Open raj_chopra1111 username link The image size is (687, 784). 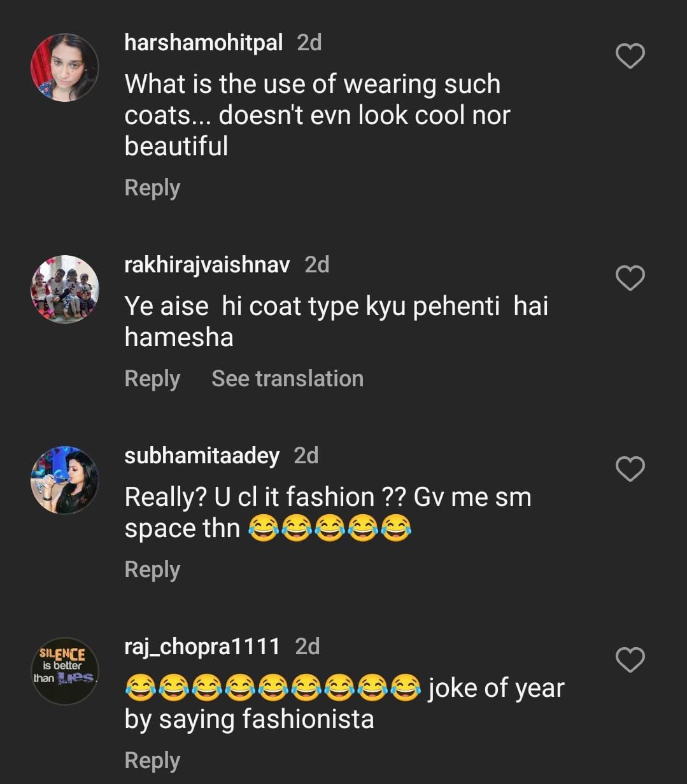(x=202, y=647)
